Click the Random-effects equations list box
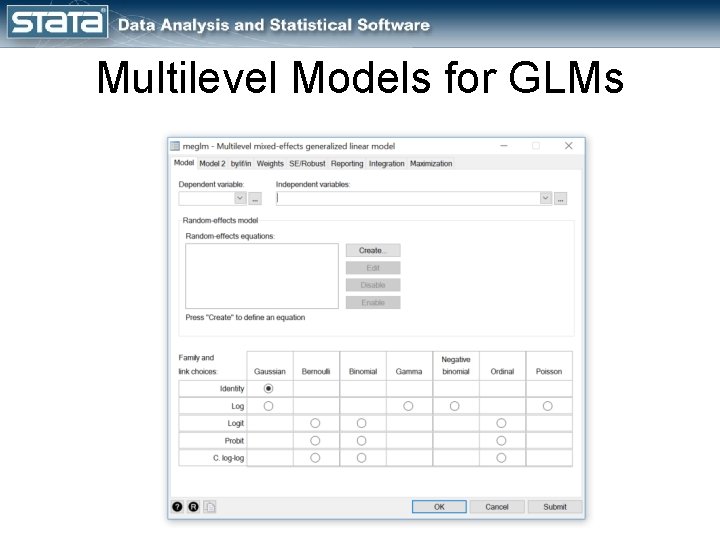The width and height of the screenshot is (720, 540). coord(262,276)
